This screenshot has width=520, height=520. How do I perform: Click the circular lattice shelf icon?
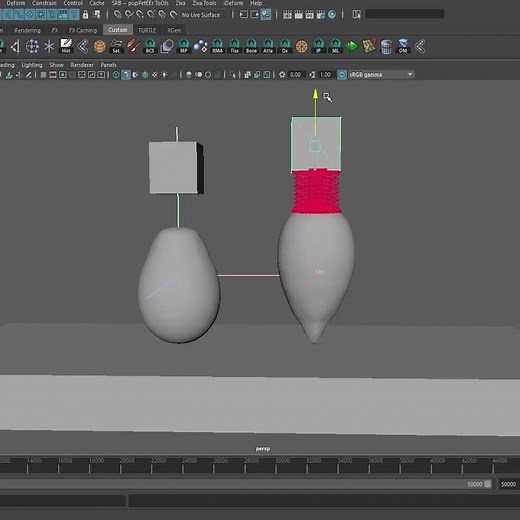point(32,46)
